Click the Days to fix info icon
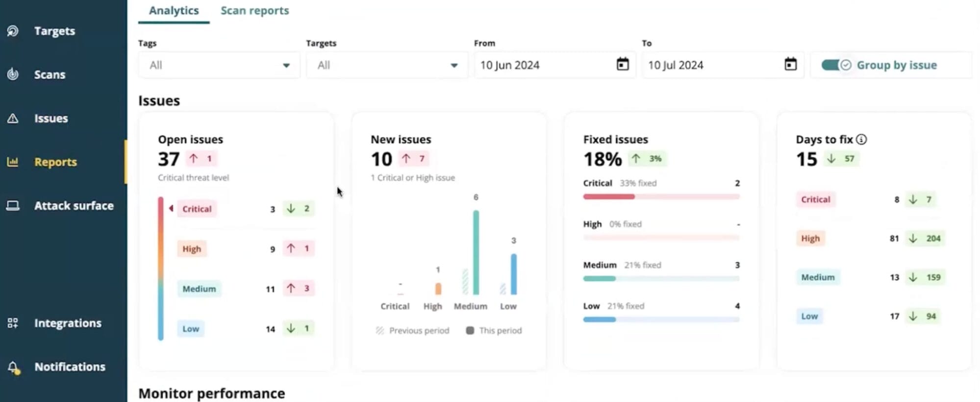Screen dimensions: 980x402 [861, 139]
